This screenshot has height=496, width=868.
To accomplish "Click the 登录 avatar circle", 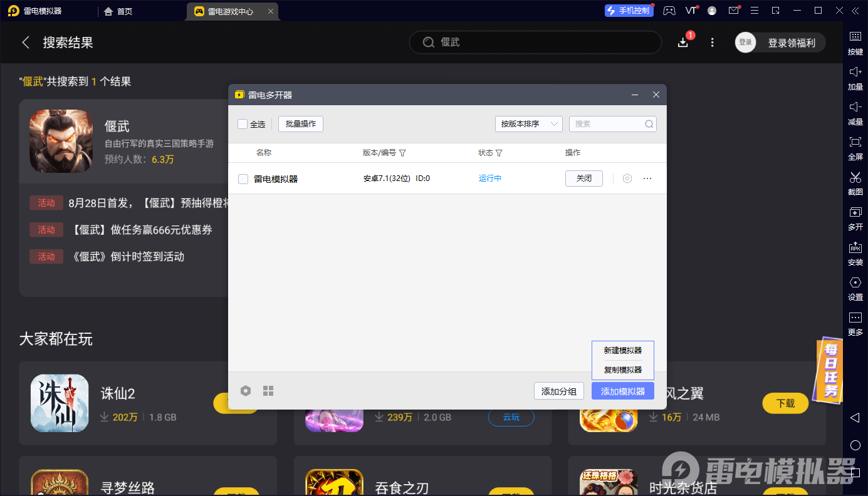I will click(x=745, y=43).
